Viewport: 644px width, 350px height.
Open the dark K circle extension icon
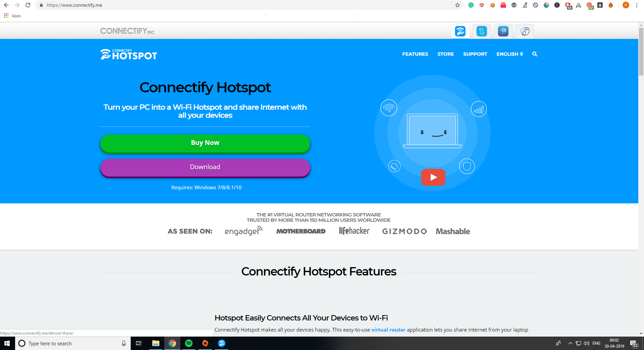(x=557, y=5)
